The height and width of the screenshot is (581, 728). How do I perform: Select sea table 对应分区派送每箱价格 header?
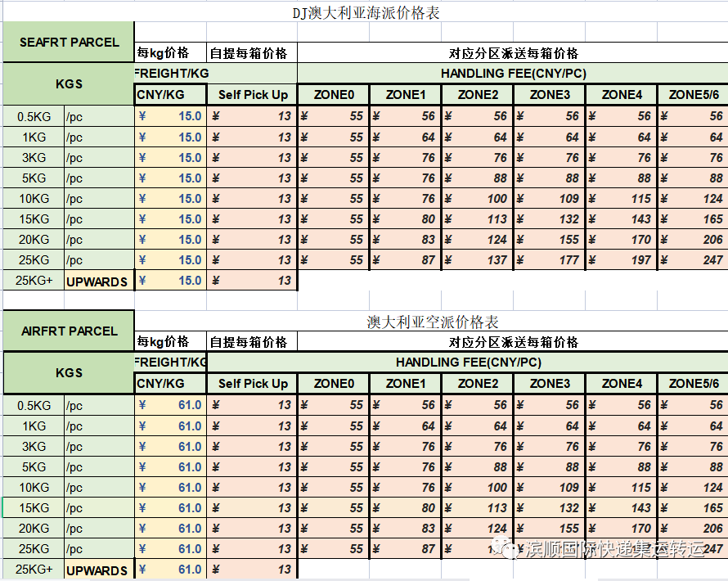(x=513, y=53)
